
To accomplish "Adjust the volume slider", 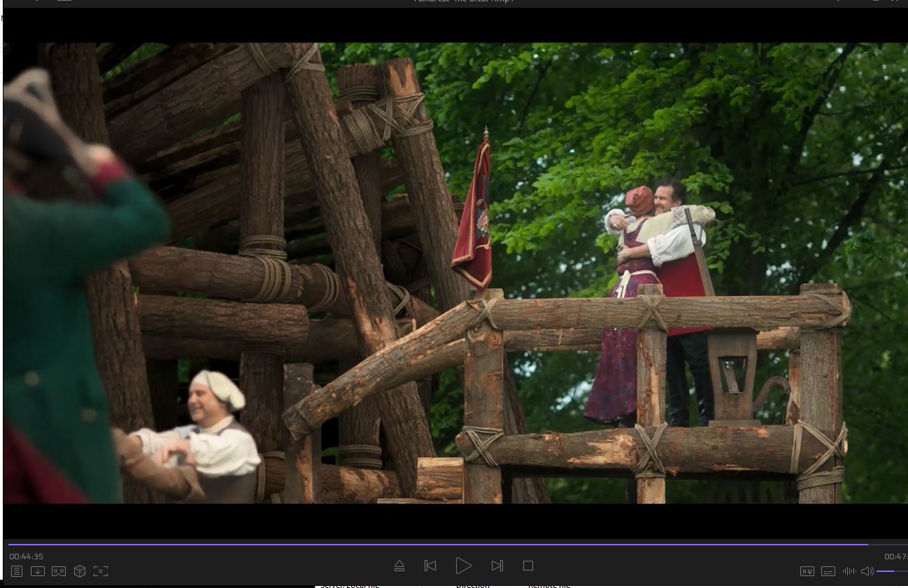I will [x=892, y=571].
